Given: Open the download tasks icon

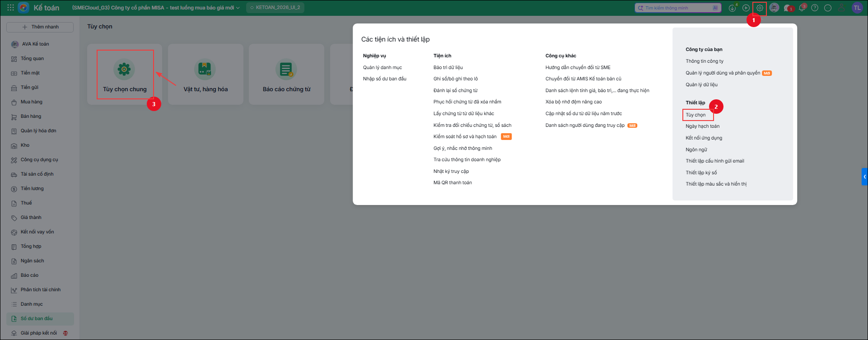Looking at the screenshot, I should pyautogui.click(x=732, y=8).
